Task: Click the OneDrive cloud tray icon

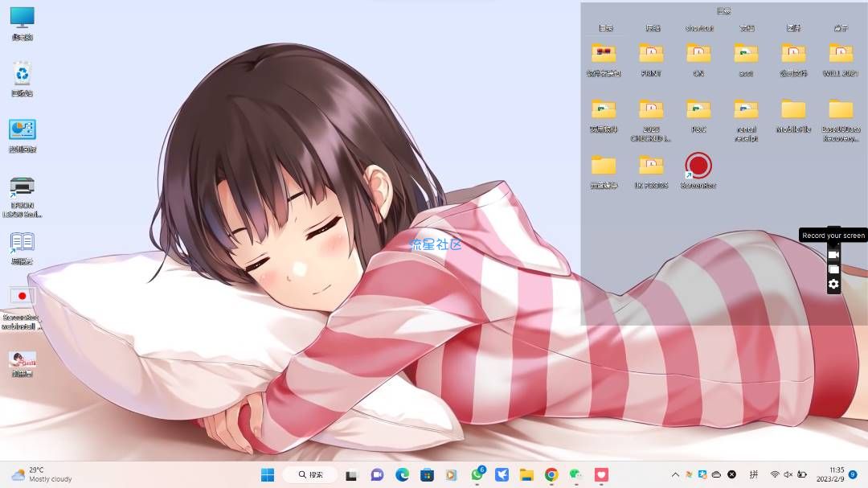Action: tap(716, 474)
